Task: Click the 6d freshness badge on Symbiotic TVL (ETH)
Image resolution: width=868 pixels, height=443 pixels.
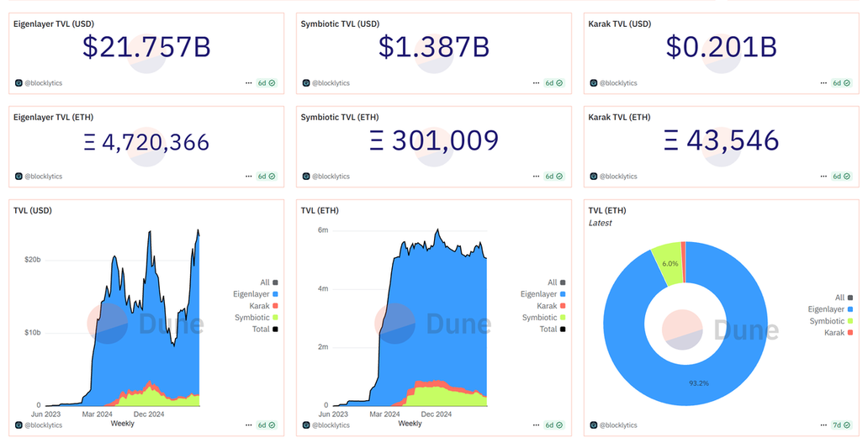Action: pyautogui.click(x=553, y=177)
